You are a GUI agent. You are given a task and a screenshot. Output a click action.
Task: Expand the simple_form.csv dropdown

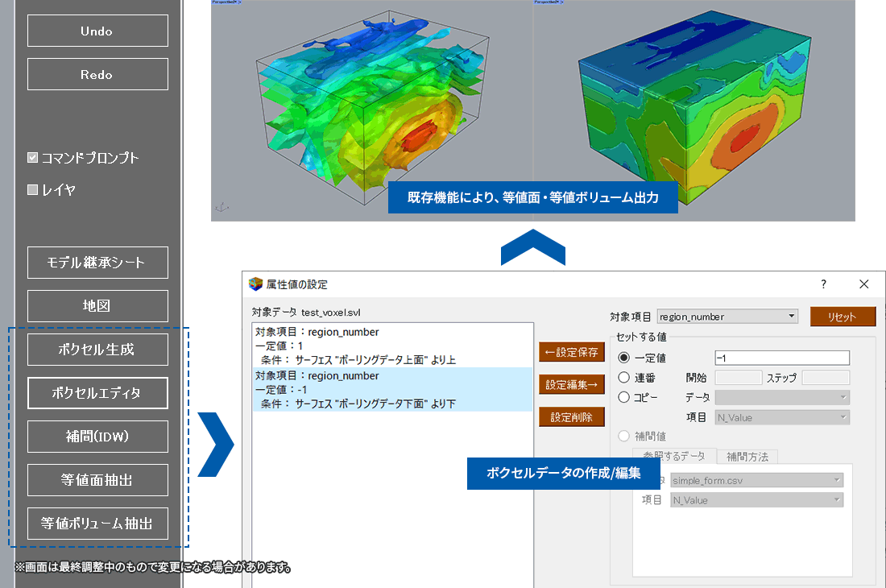point(756,480)
